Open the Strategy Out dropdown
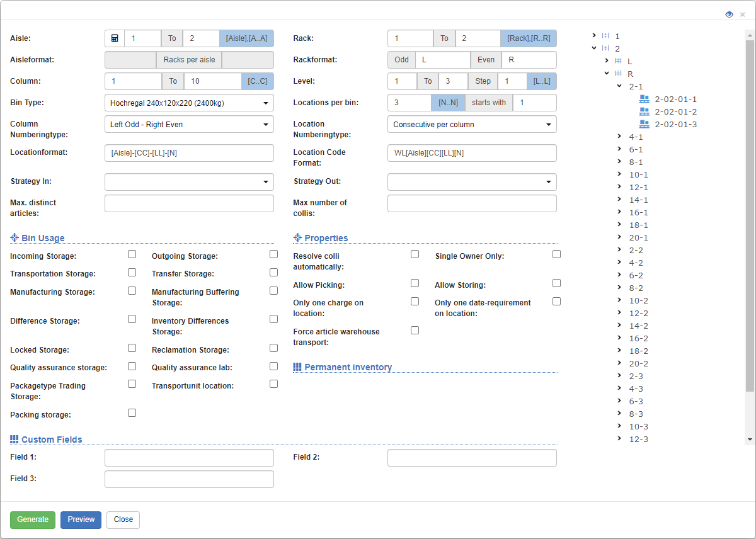Screen dimensions: 756x539 [x=472, y=181]
